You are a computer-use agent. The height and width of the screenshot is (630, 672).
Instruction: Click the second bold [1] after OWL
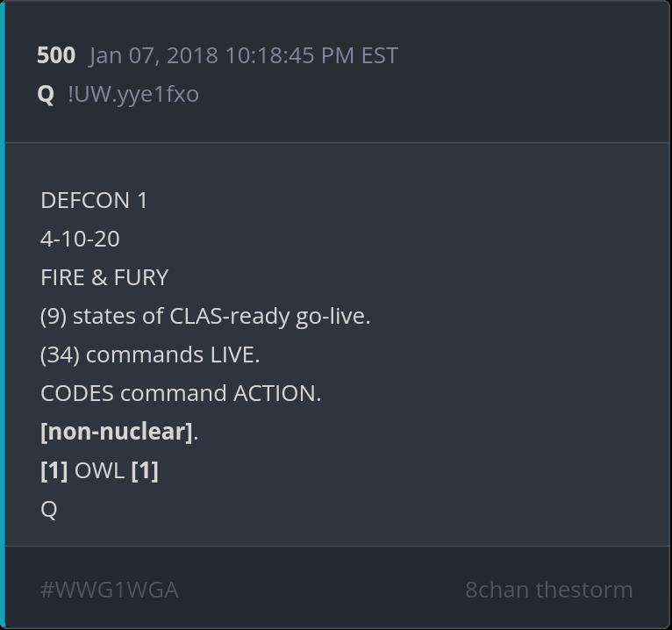click(145, 470)
